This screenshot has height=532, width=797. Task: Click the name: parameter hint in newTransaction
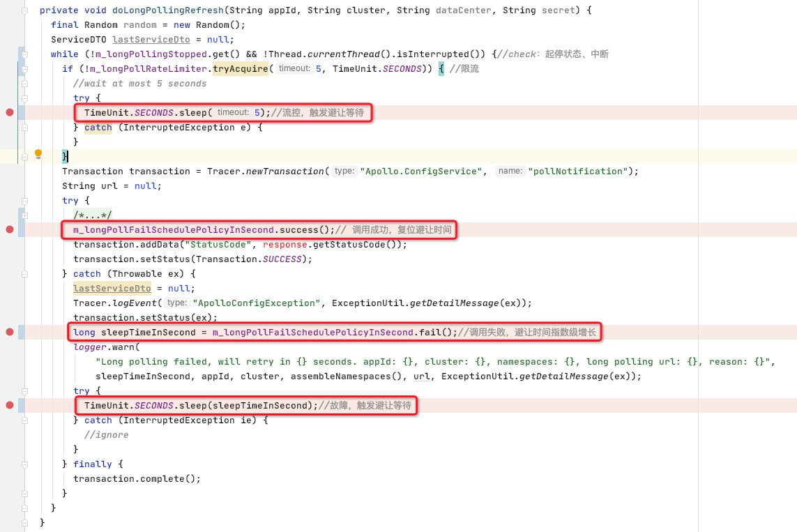click(510, 171)
